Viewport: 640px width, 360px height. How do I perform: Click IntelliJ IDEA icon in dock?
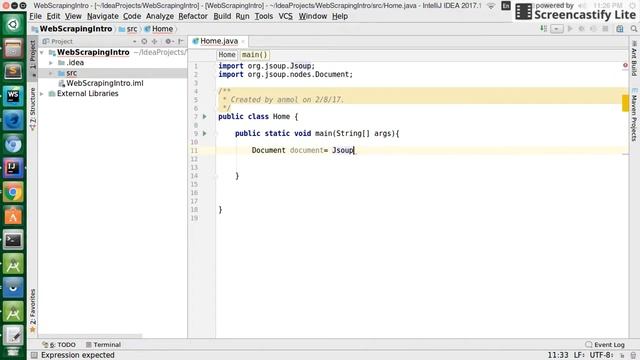click(13, 168)
